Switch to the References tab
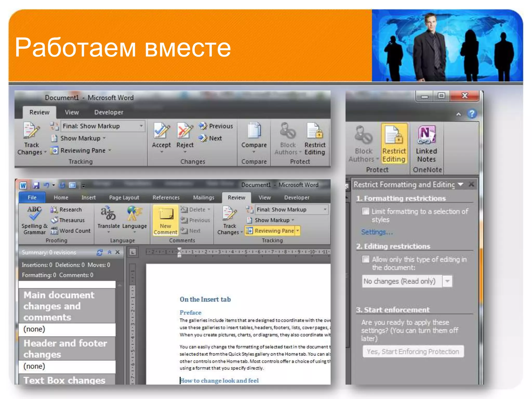Screen dimensions: 532x399 tap(166, 197)
